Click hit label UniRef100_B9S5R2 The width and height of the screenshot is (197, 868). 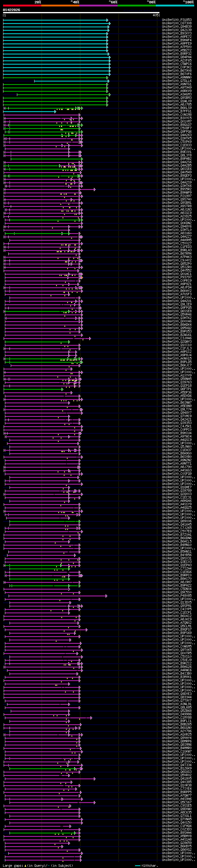(177, 189)
